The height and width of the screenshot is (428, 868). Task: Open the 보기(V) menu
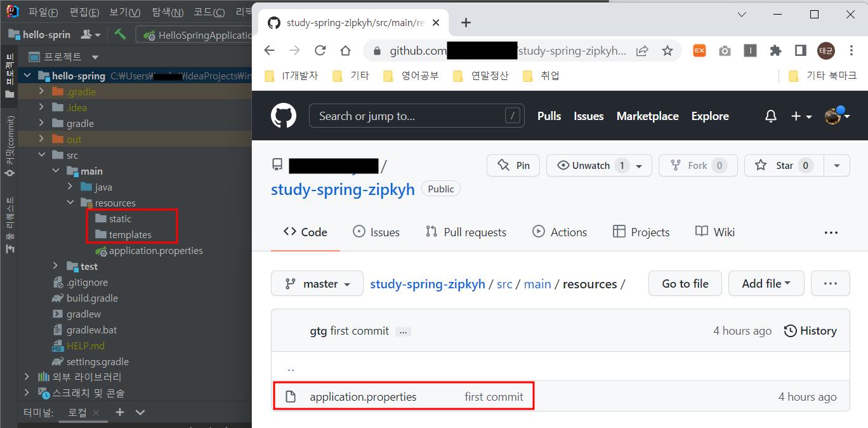[x=125, y=12]
